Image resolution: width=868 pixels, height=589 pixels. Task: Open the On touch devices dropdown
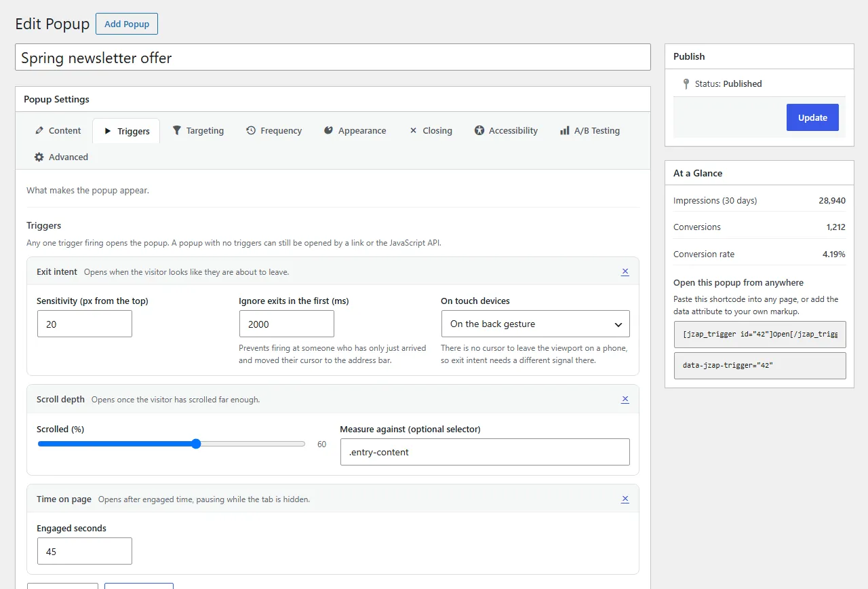536,324
